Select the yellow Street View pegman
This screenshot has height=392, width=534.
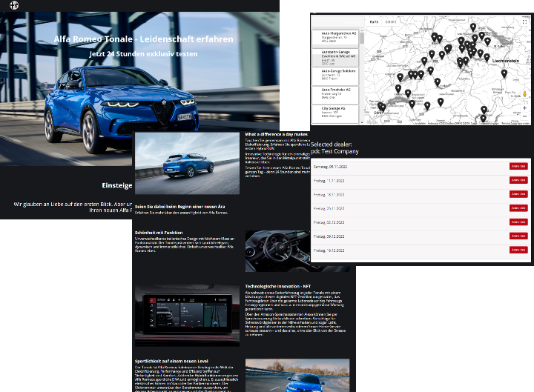tap(524, 93)
